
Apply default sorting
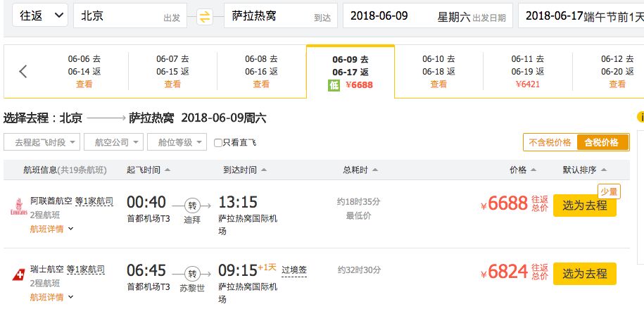tap(584, 170)
